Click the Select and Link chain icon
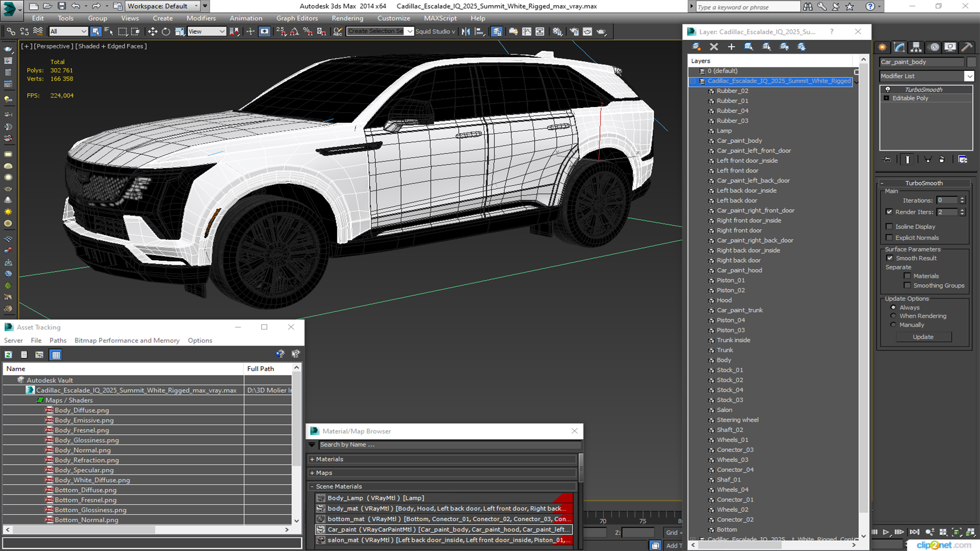The width and height of the screenshot is (980, 551). 11,32
